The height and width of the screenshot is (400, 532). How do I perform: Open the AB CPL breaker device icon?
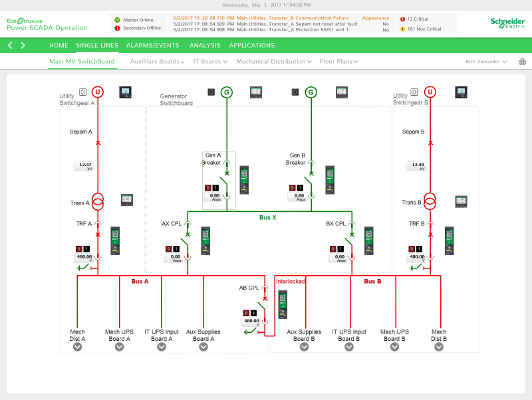(x=283, y=303)
